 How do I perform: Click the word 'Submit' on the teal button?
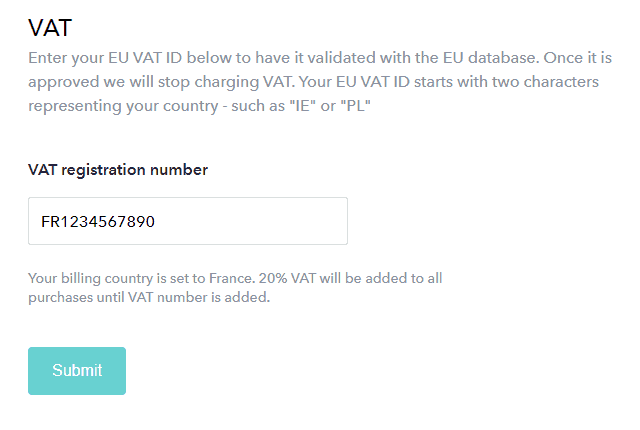pos(77,371)
